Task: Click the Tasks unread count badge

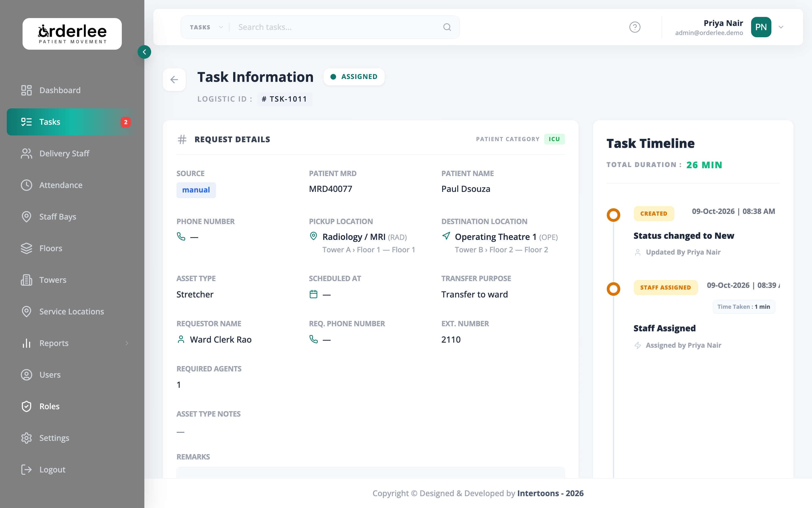Action: [125, 122]
